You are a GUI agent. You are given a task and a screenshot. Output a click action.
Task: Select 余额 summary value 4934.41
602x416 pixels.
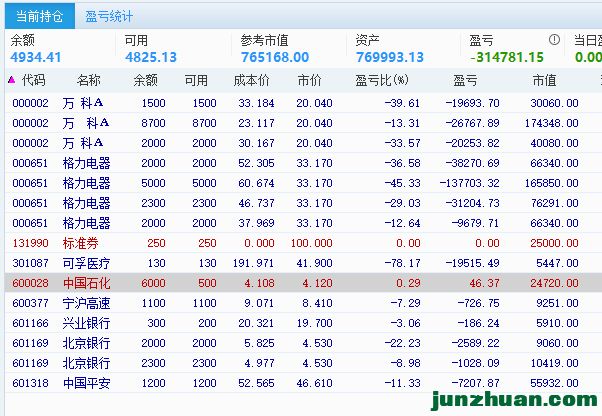point(36,57)
